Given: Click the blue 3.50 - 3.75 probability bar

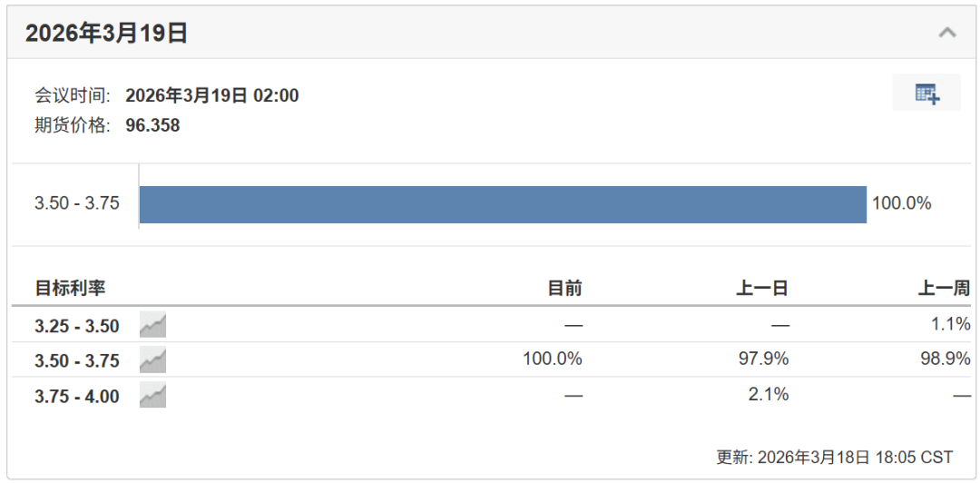Looking at the screenshot, I should pyautogui.click(x=503, y=204).
